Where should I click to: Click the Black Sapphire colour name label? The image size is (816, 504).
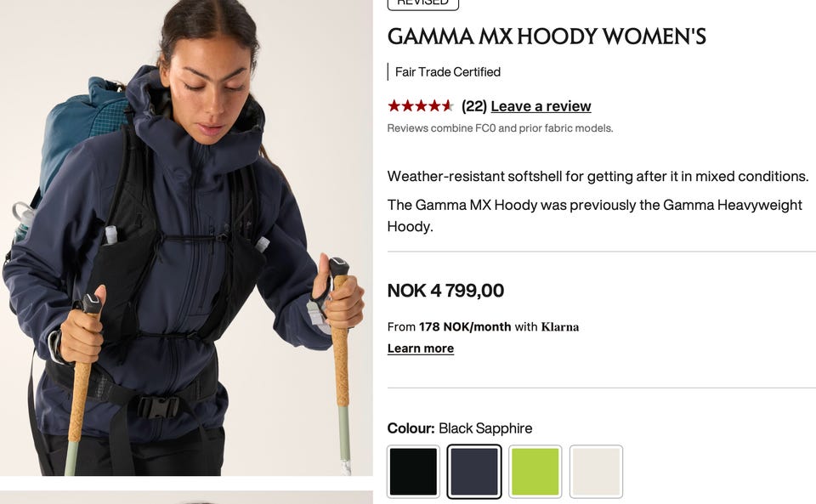[485, 428]
